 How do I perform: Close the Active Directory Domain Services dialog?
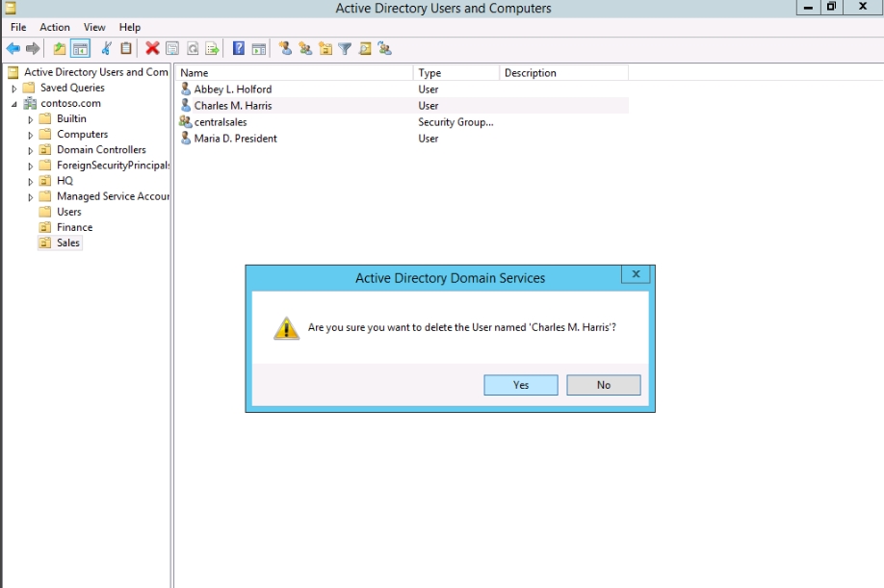point(636,273)
